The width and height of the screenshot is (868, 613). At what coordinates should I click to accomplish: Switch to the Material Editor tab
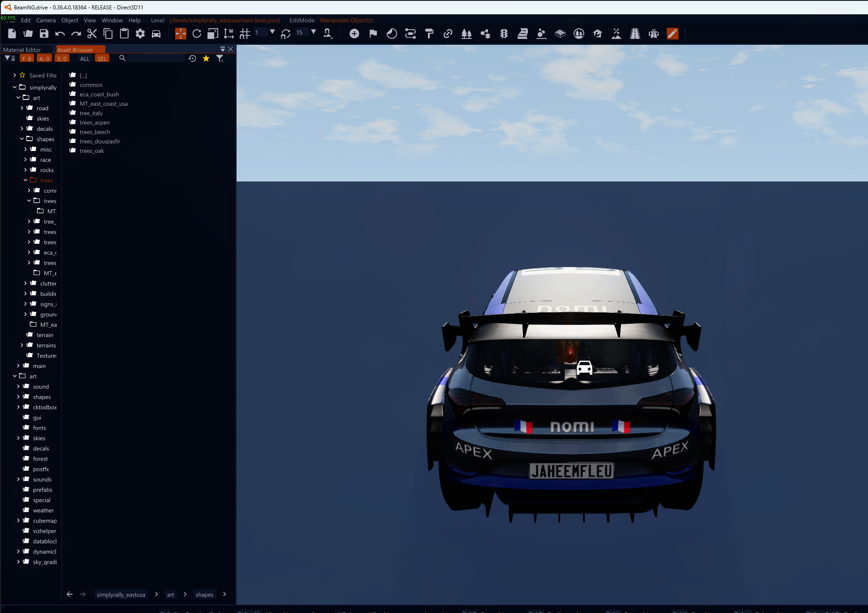22,50
